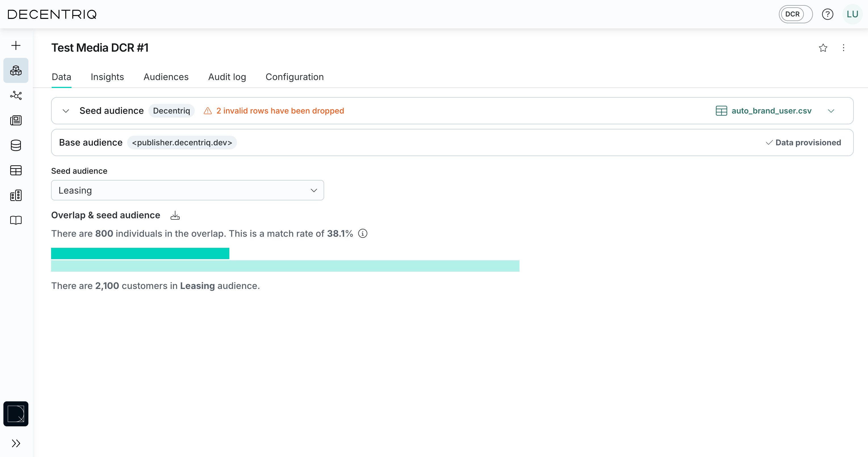
Task: Switch to the Audit log tab
Action: pyautogui.click(x=227, y=77)
